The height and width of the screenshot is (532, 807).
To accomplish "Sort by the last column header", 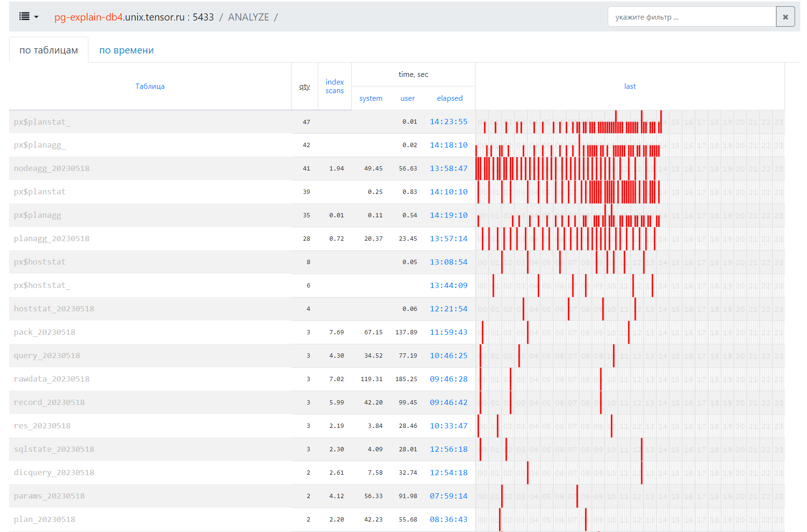I will click(x=630, y=86).
